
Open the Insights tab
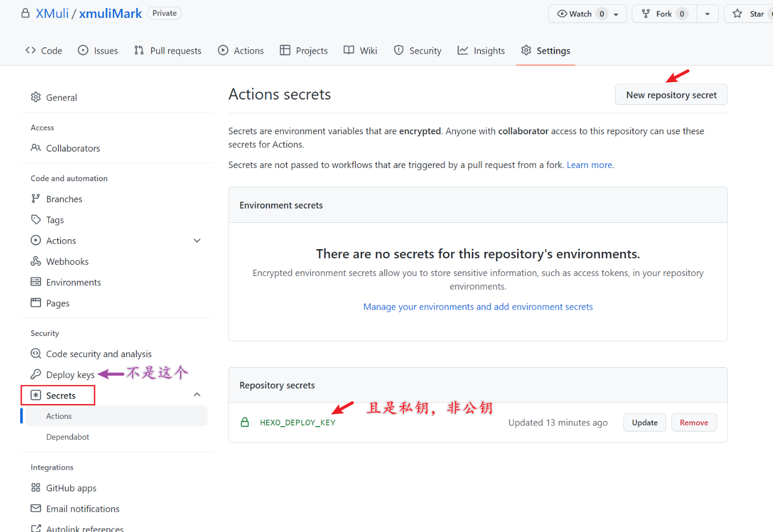coord(481,51)
